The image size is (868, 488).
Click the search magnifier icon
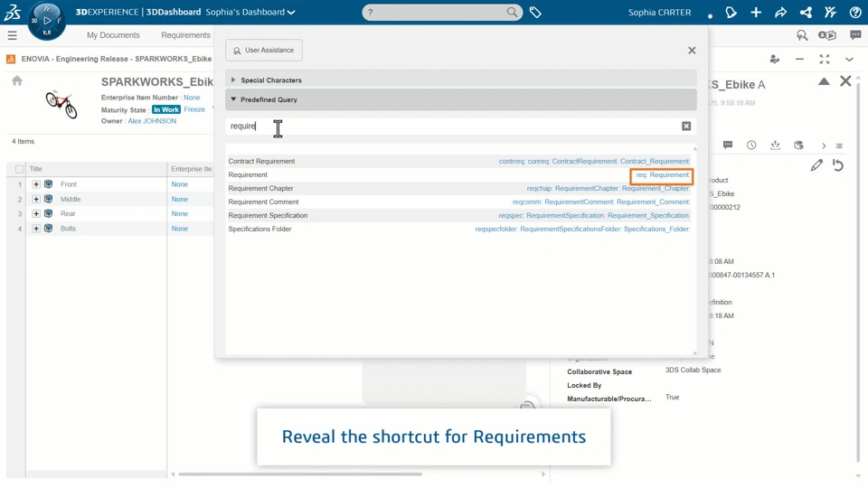512,12
